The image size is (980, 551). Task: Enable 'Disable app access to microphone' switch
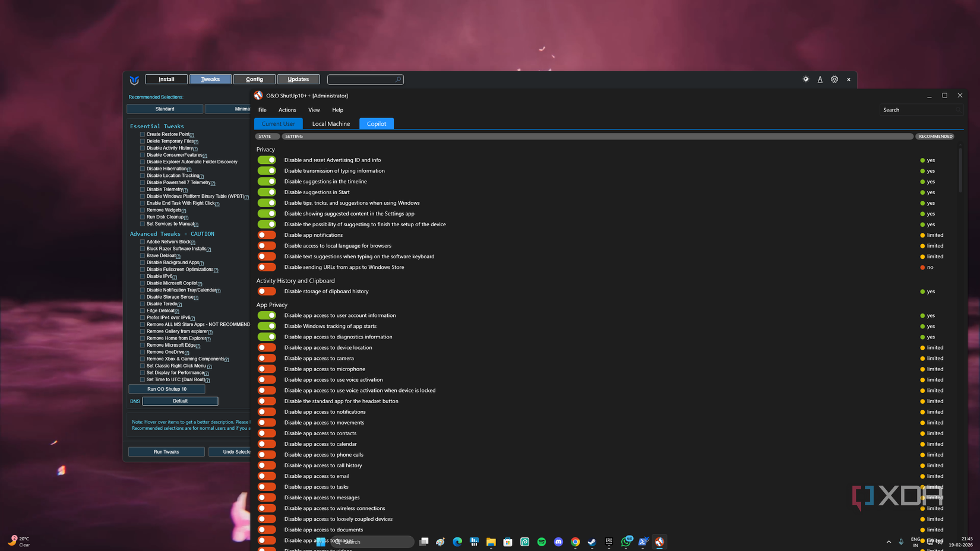pos(267,369)
